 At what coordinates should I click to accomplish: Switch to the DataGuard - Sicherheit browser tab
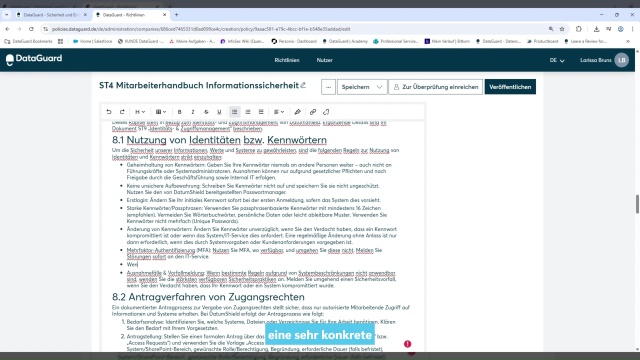[51, 15]
